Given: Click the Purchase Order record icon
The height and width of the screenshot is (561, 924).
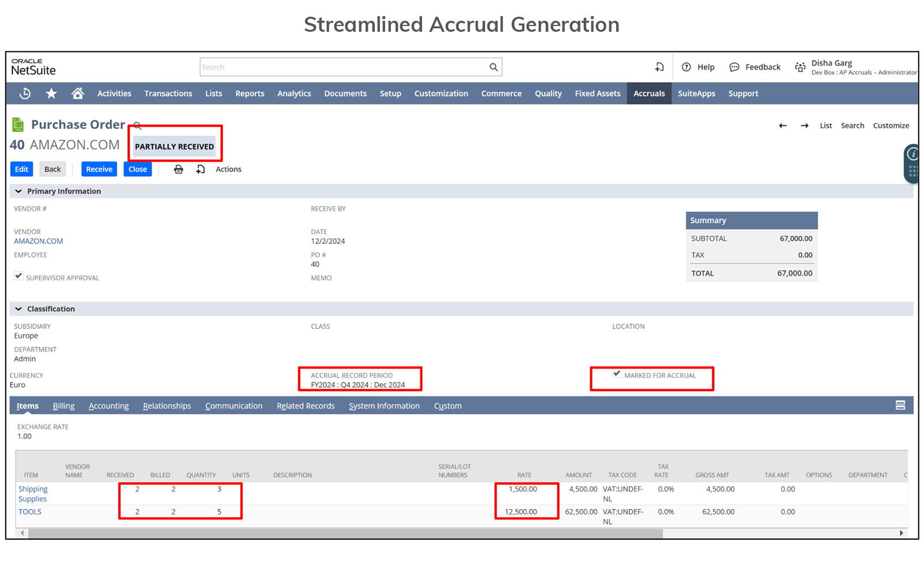Looking at the screenshot, I should [18, 124].
